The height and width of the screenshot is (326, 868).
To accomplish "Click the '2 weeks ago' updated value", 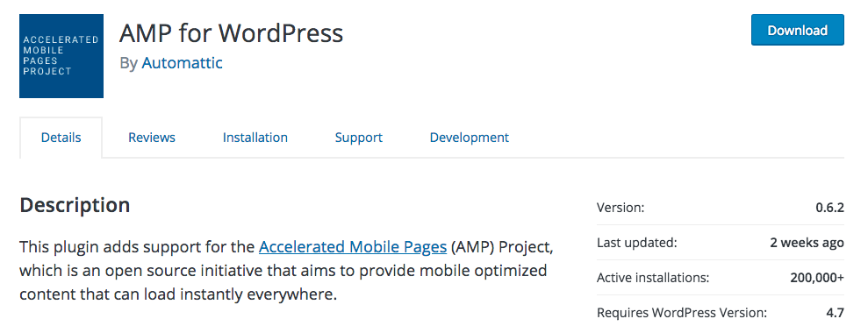I will pos(807,243).
